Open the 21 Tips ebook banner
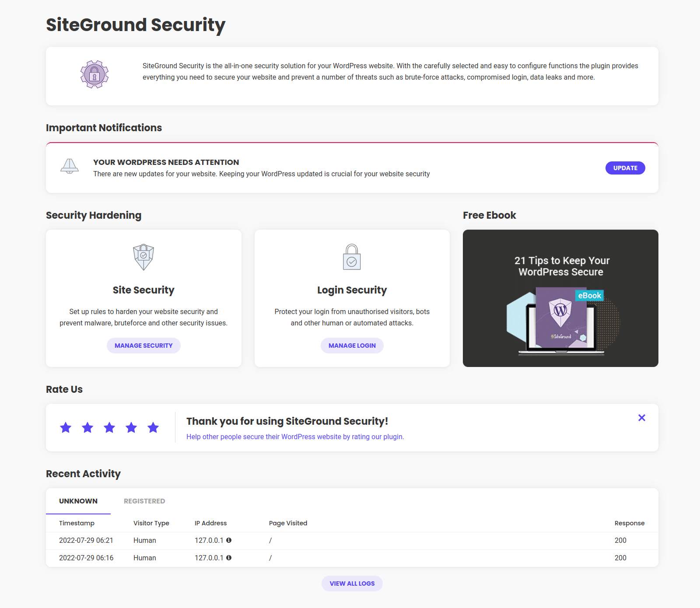The image size is (700, 608). 560,298
